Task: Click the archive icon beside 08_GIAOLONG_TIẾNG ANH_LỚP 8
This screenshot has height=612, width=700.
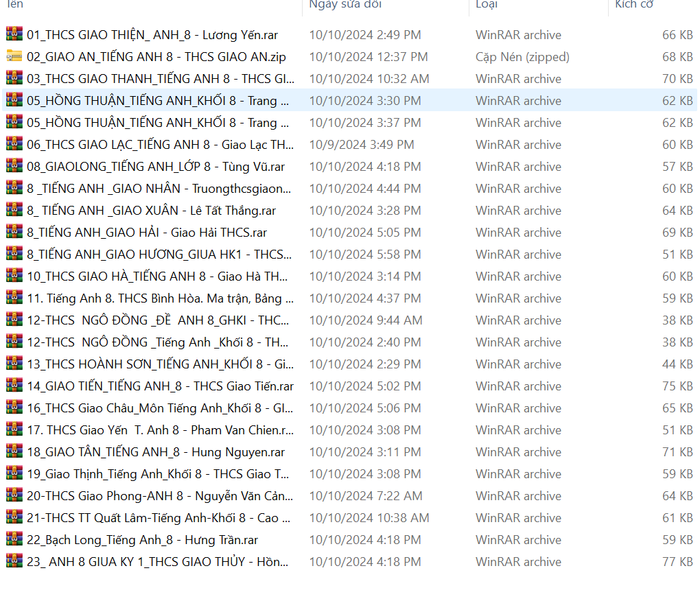Action: click(x=14, y=166)
